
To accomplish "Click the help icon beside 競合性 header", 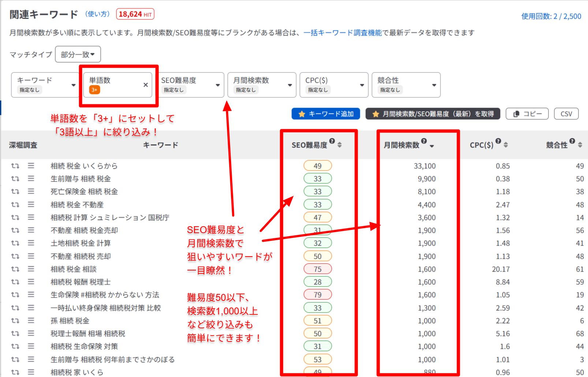I will (x=572, y=141).
